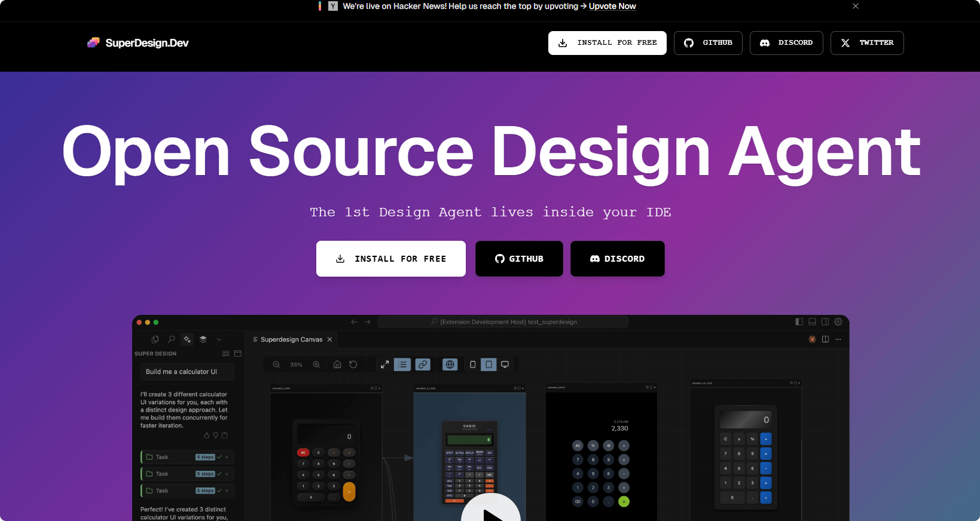Open the Explorer files icon in the IDE preview
The width and height of the screenshot is (980, 521).
(155, 339)
